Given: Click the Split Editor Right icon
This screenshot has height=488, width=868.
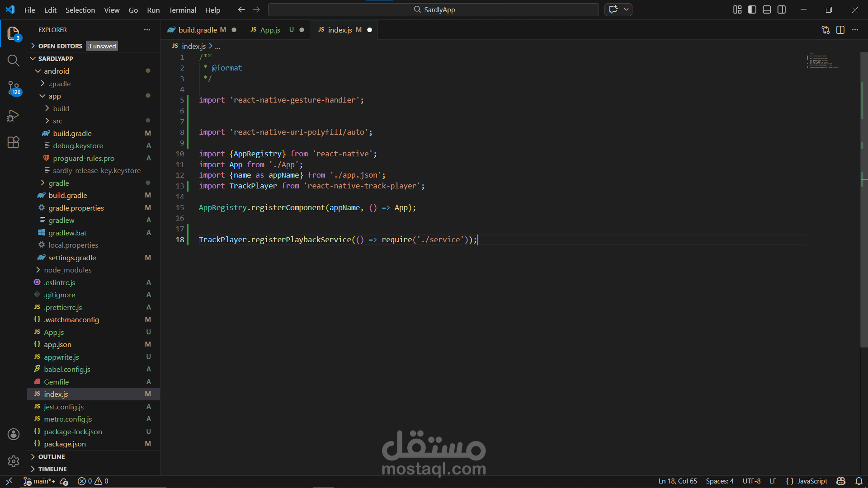Looking at the screenshot, I should tap(840, 30).
